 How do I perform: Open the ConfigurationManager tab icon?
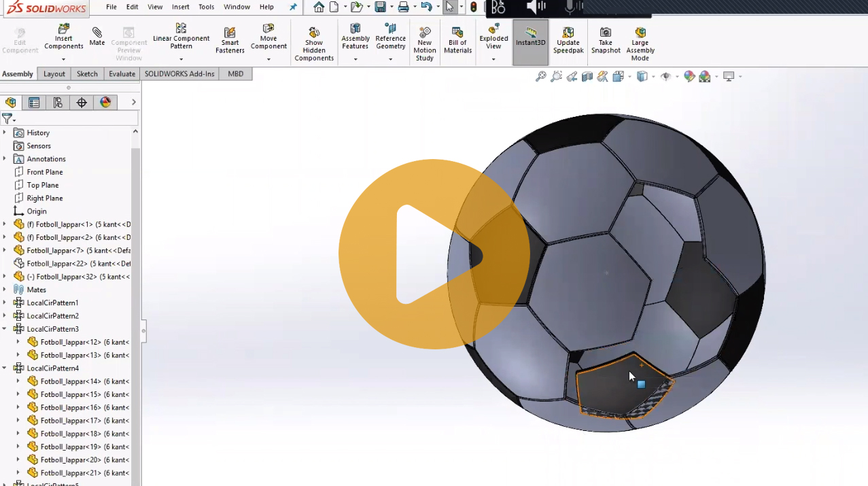pos(58,103)
